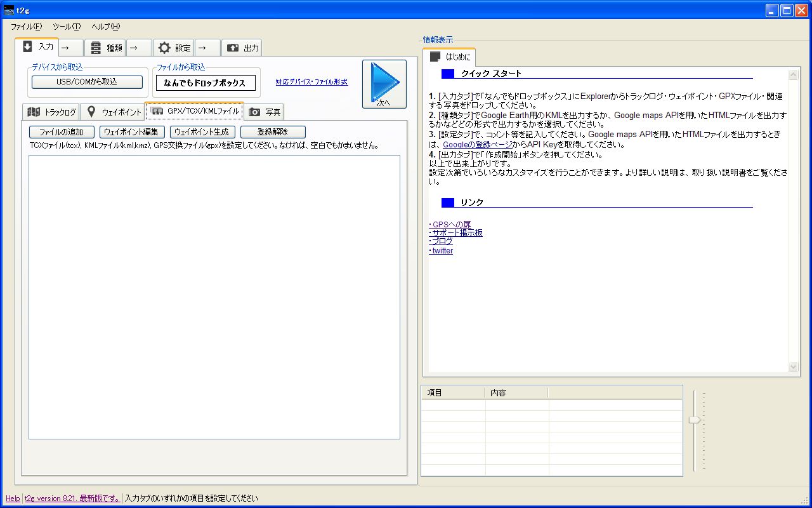Image resolution: width=812 pixels, height=508 pixels.
Task: Switch to the トラックログ tab
Action: click(x=51, y=112)
